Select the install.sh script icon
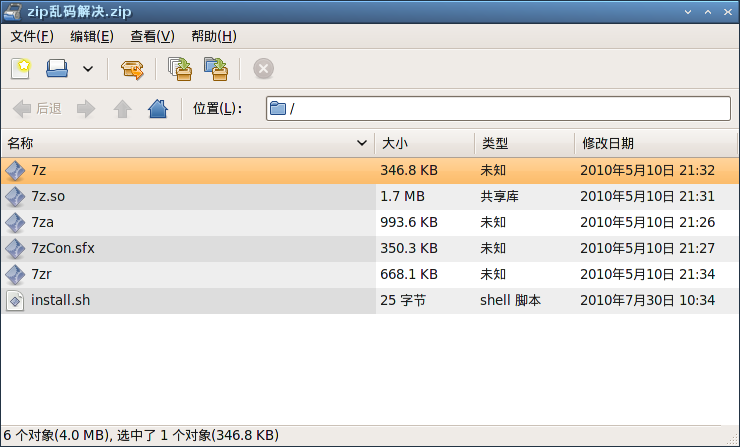740x447 pixels. [x=15, y=301]
